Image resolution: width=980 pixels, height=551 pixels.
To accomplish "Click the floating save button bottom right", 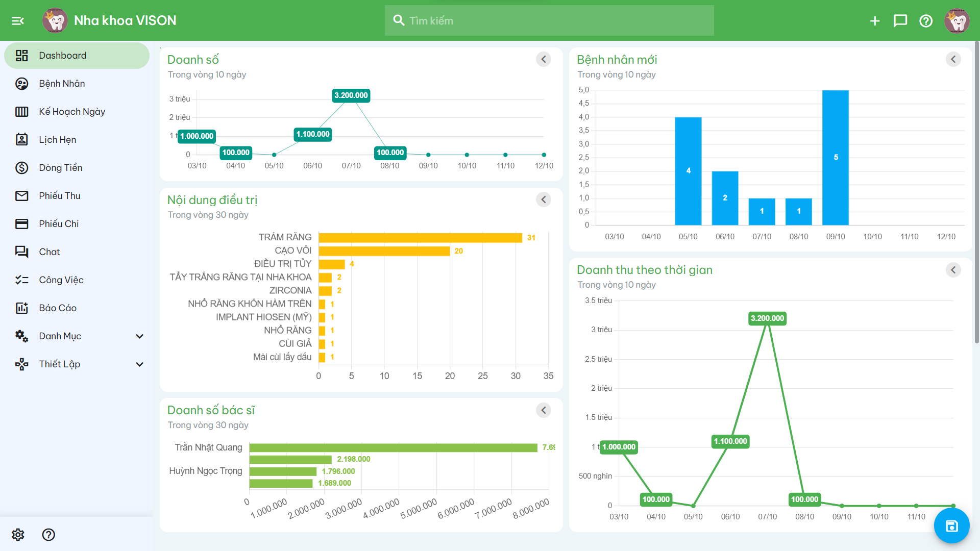I will click(x=951, y=525).
